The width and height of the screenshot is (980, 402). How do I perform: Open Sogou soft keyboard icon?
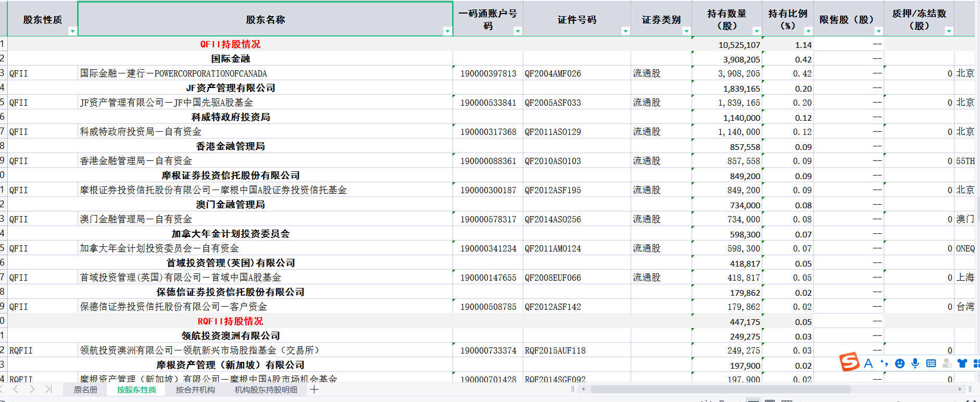[x=931, y=363]
